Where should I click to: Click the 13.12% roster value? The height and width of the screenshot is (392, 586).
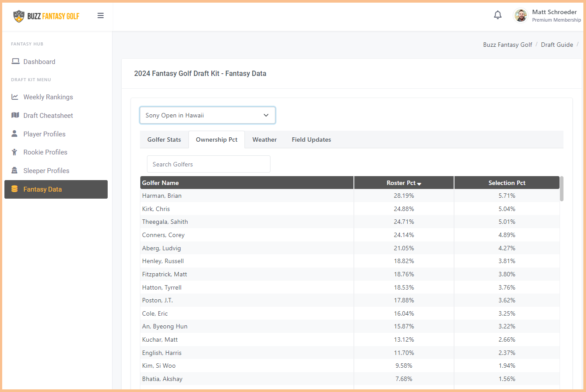click(404, 339)
